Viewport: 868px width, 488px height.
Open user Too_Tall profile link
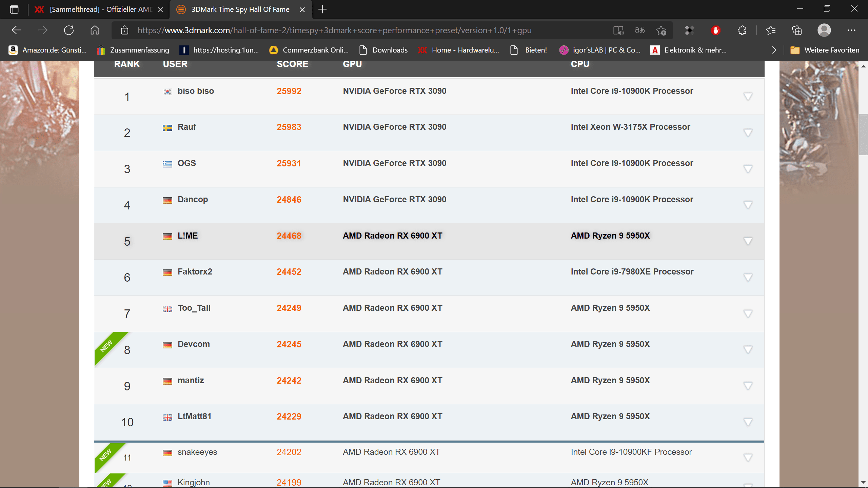194,308
